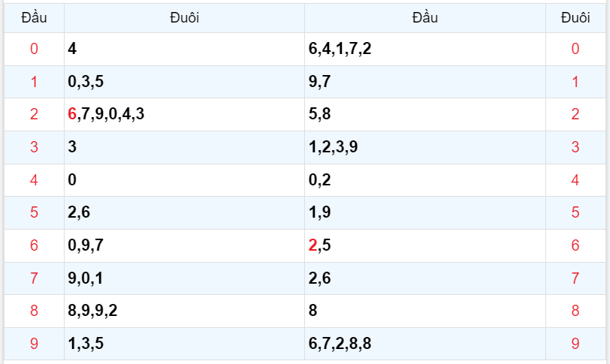This screenshot has width=610, height=364.
Task: Click the cell containing 8,9,9,2
Action: 92,311
